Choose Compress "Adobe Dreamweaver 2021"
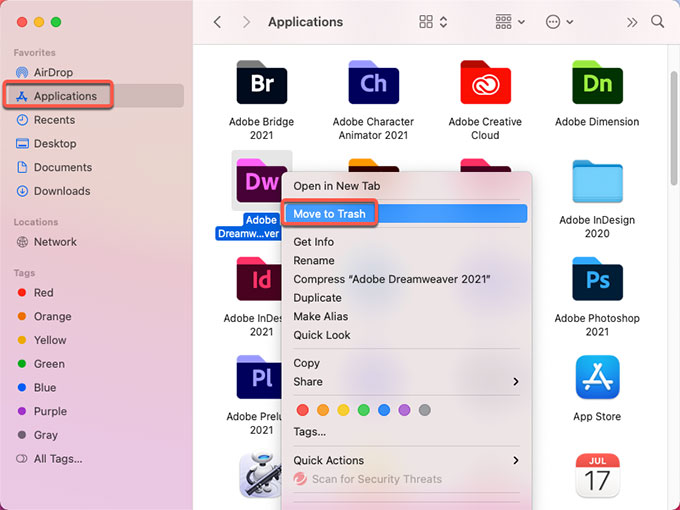 [x=406, y=279]
